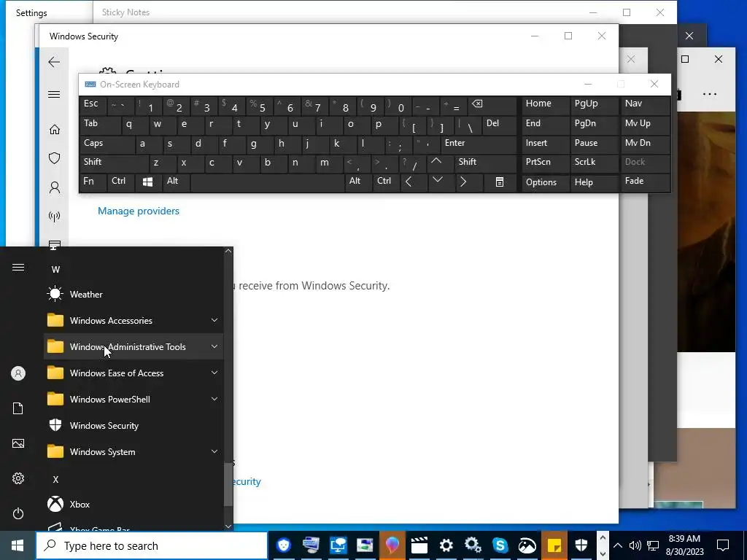Click Manage providers link
The image size is (747, 560).
pos(138,211)
